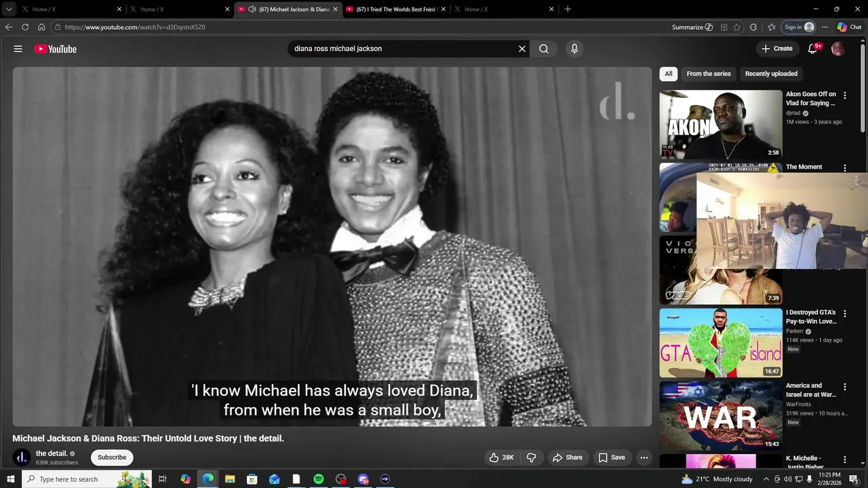The image size is (868, 488).
Task: Summarize the page with Copilot
Action: click(692, 27)
